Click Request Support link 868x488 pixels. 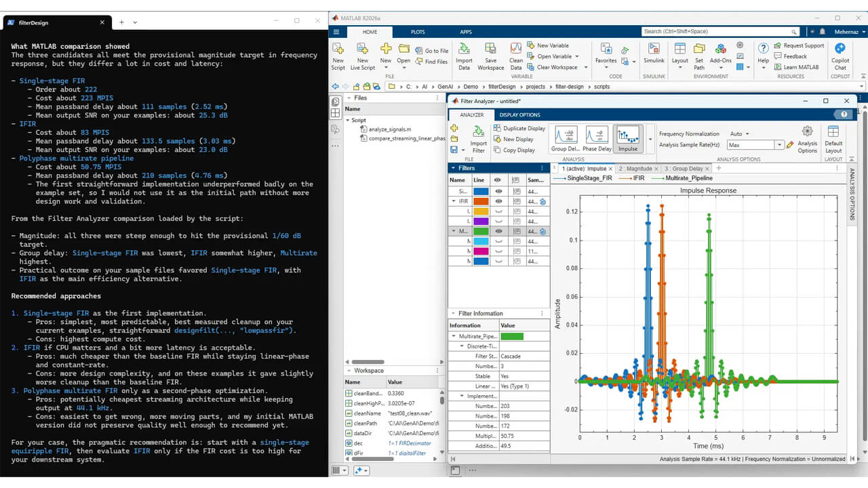798,45
